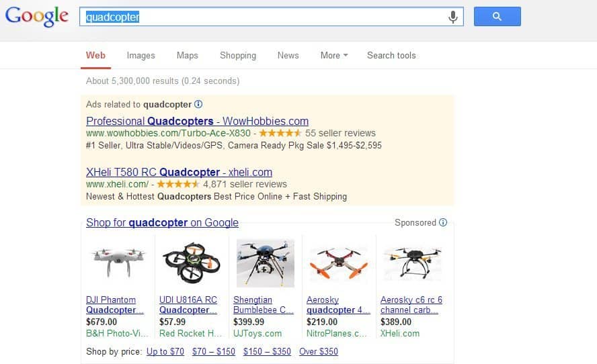Open XHeli T580 RC Quadcopter link
This screenshot has height=364, width=597.
[179, 172]
